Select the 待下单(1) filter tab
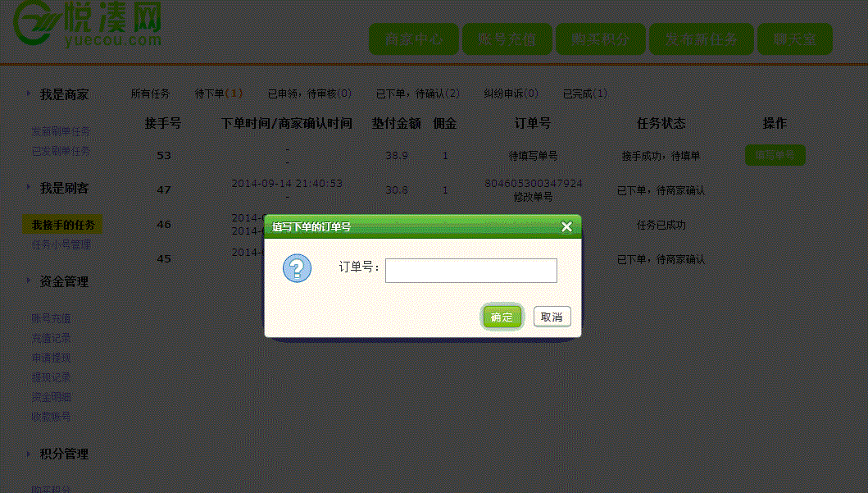 218,94
